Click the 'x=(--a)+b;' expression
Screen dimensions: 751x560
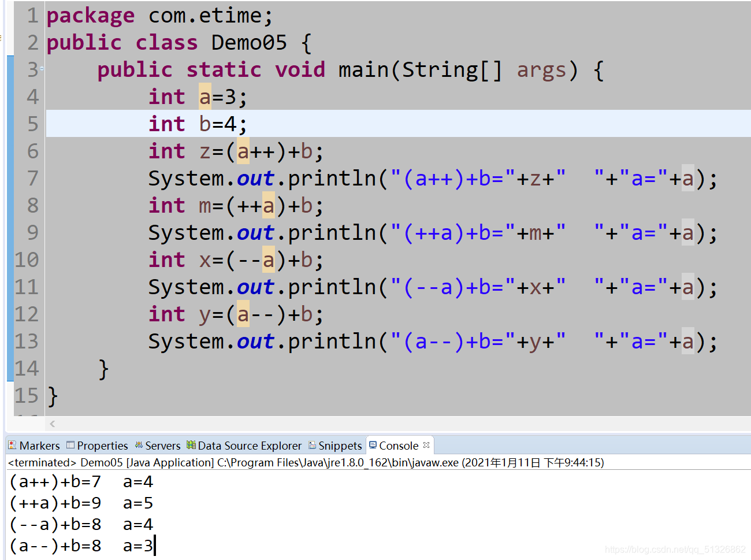(261, 260)
